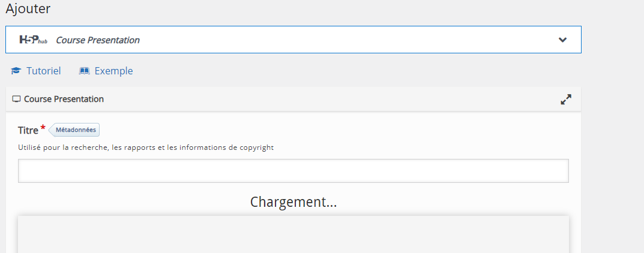Enter fullscreen with the expand arrows icon
This screenshot has height=253, width=644.
[x=566, y=100]
